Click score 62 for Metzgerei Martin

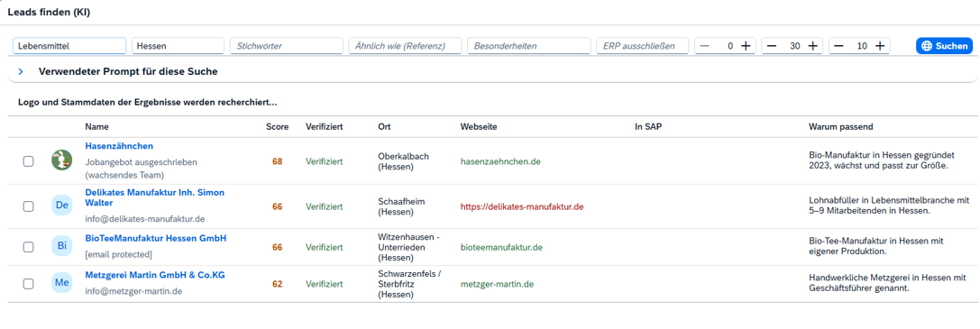point(277,284)
